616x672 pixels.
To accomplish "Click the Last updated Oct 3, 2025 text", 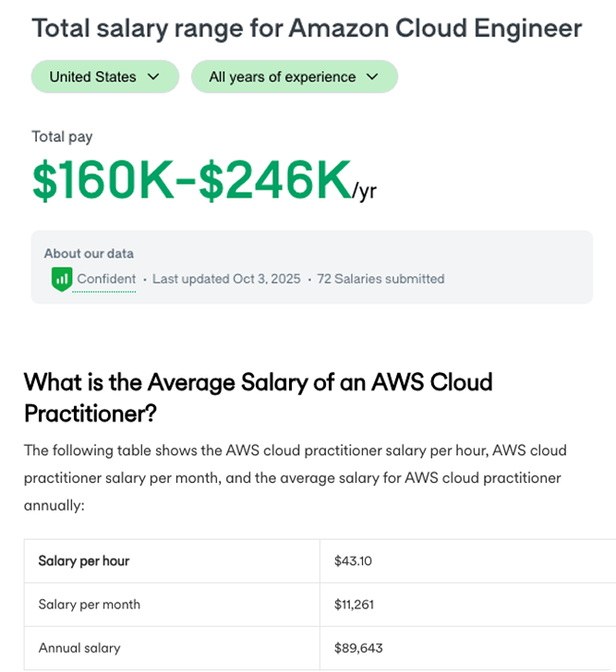I will coord(226,279).
